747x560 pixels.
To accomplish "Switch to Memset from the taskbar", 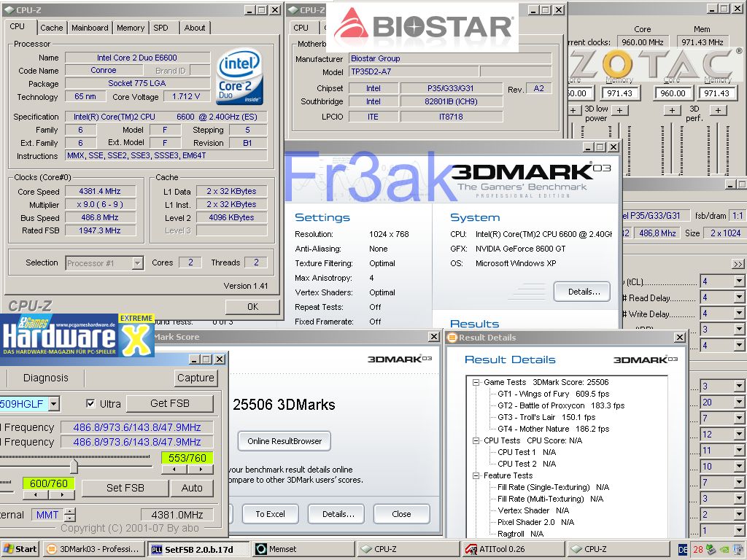I will click(303, 549).
